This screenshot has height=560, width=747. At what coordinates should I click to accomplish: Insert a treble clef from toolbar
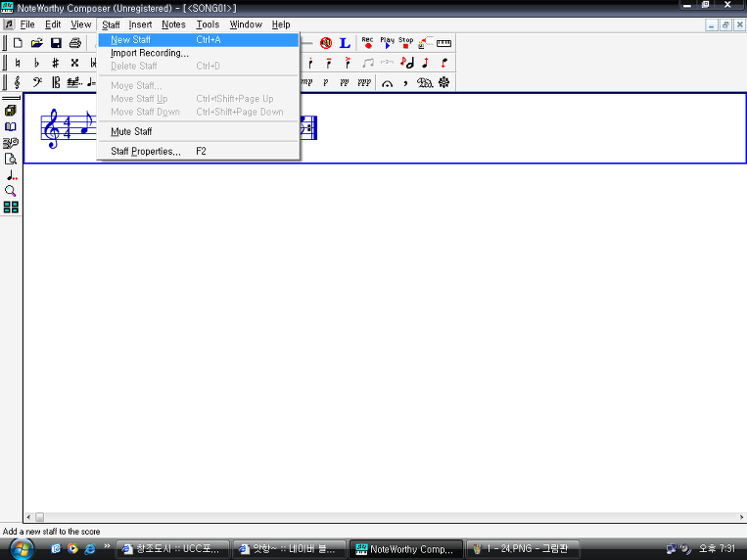(x=18, y=82)
